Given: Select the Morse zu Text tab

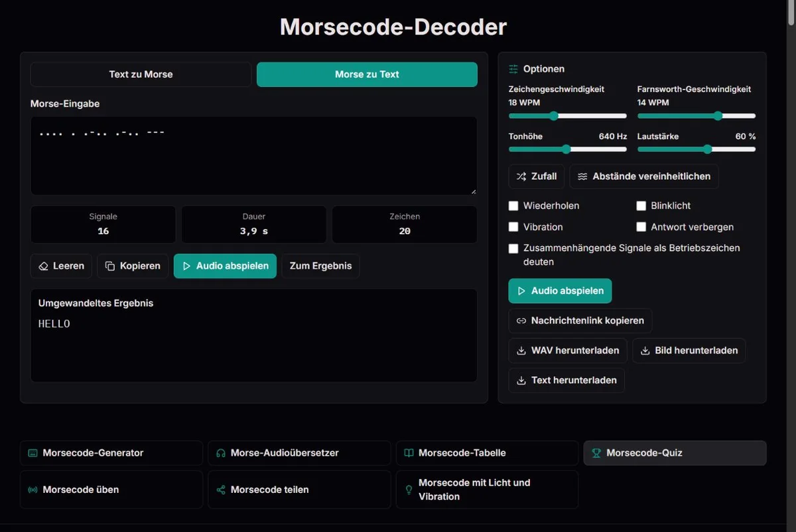Looking at the screenshot, I should click(367, 74).
